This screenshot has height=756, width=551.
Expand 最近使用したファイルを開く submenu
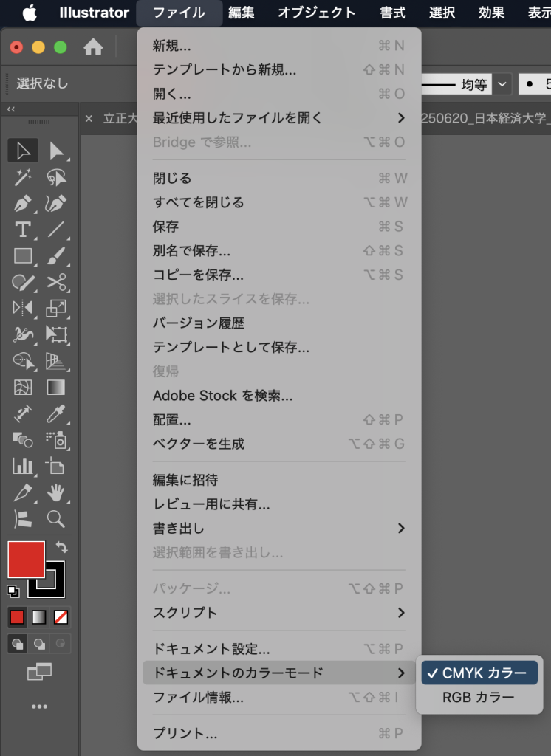tap(279, 117)
